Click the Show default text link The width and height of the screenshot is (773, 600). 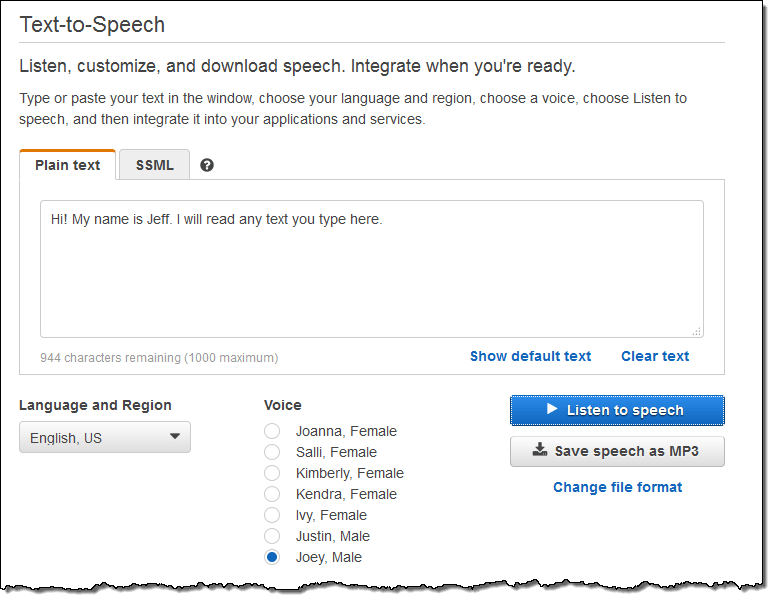tap(530, 356)
